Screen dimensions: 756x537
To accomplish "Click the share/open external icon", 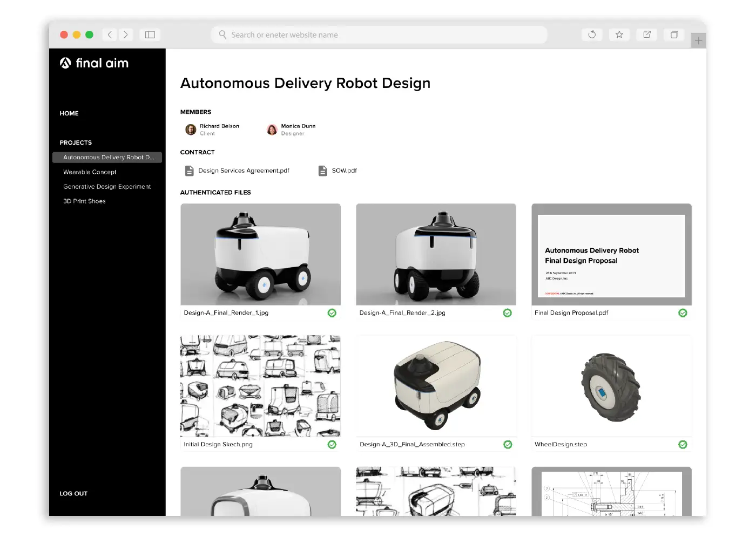I will [647, 35].
